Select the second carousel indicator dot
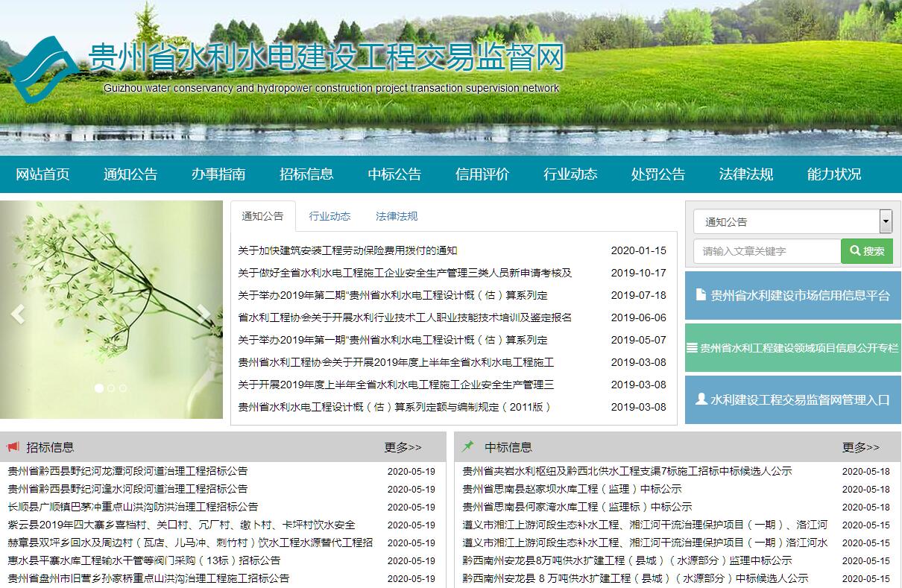Image resolution: width=902 pixels, height=588 pixels. (x=111, y=388)
